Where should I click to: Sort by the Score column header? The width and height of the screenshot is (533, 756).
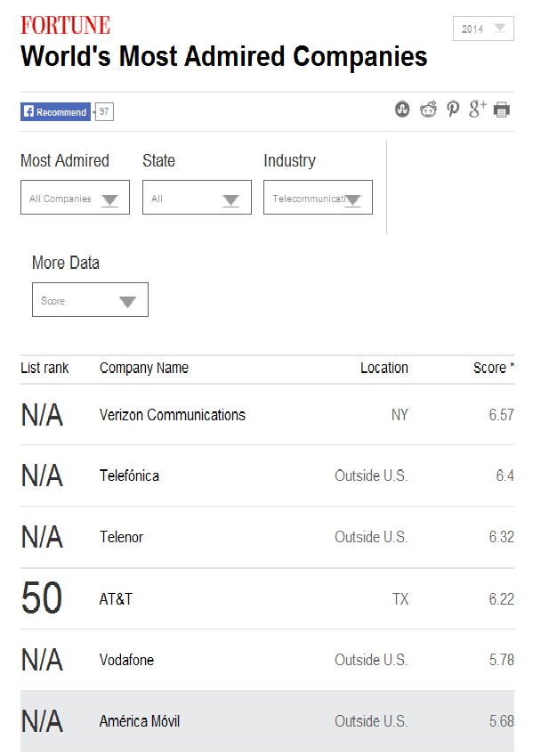(494, 368)
